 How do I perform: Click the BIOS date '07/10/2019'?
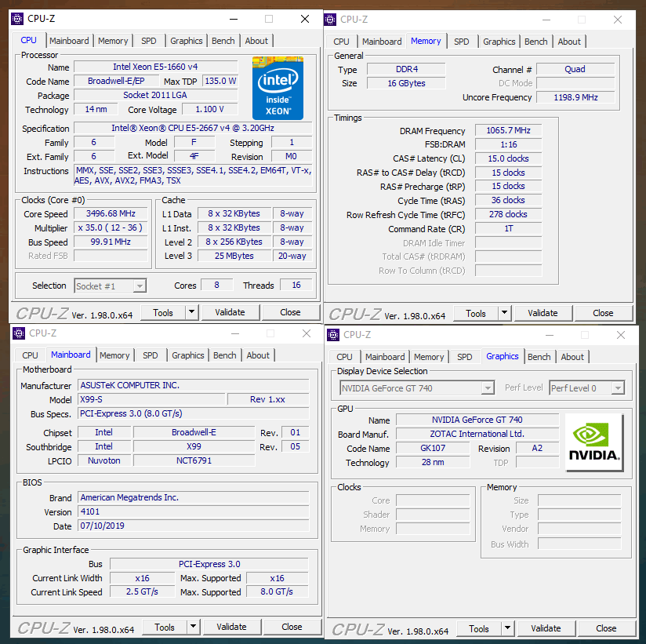coord(194,526)
